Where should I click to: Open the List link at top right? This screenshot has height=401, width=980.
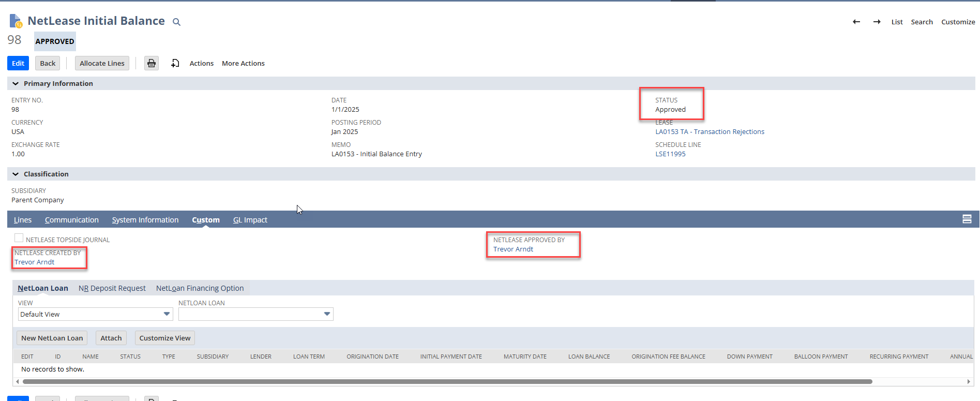point(897,22)
